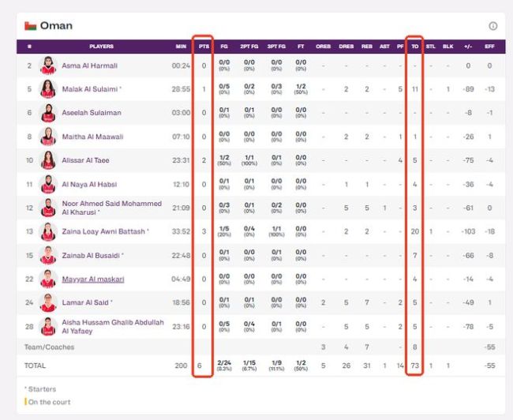Open Lamar Al Said's player avatar
This screenshot has height=420, width=513.
pyautogui.click(x=48, y=302)
